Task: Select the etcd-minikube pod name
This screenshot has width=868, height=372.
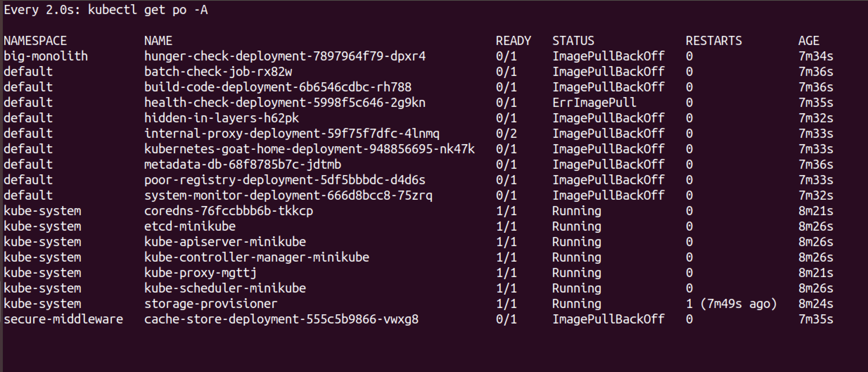Action: tap(190, 226)
